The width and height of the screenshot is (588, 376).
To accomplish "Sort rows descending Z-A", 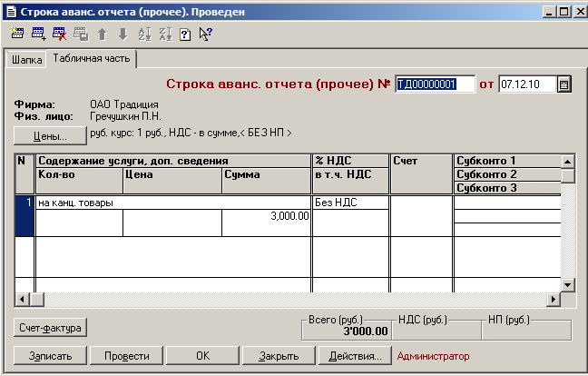I will pos(164,35).
